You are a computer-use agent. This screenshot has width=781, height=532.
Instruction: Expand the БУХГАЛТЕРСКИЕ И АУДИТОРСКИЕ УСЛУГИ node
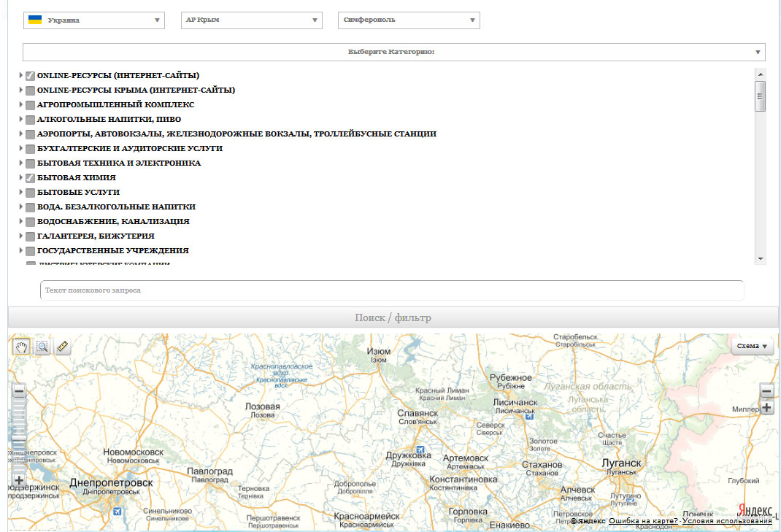click(21, 148)
